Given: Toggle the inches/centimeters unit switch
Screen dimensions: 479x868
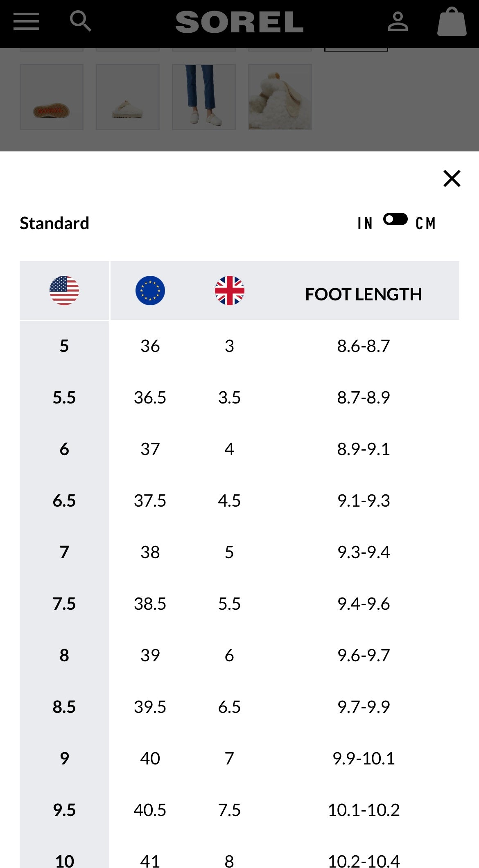Looking at the screenshot, I should (x=395, y=219).
